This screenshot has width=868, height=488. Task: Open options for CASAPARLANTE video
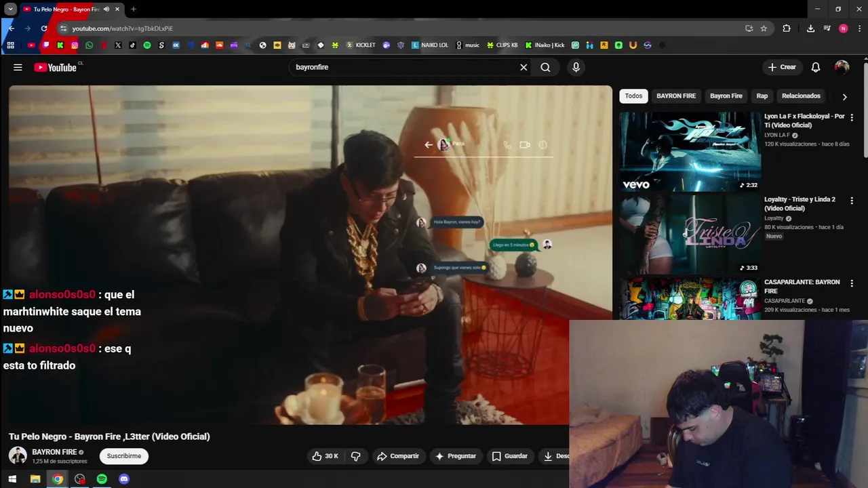coord(852,283)
